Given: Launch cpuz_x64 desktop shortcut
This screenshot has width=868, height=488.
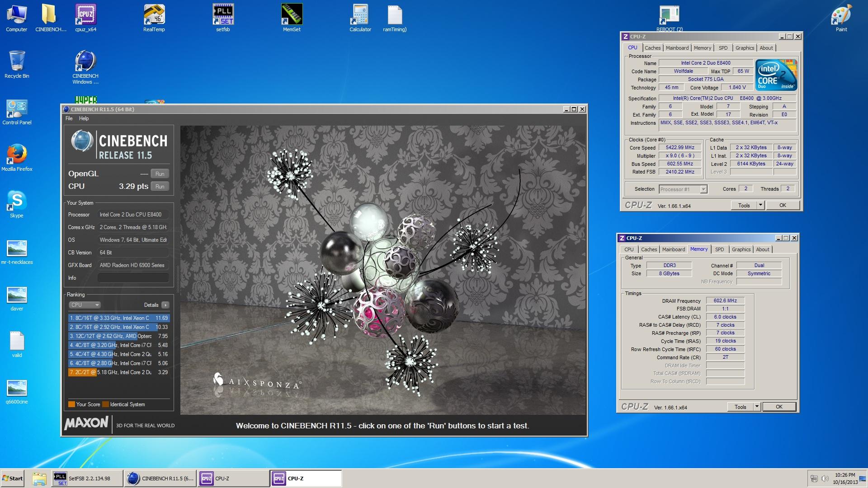Looking at the screenshot, I should (86, 18).
